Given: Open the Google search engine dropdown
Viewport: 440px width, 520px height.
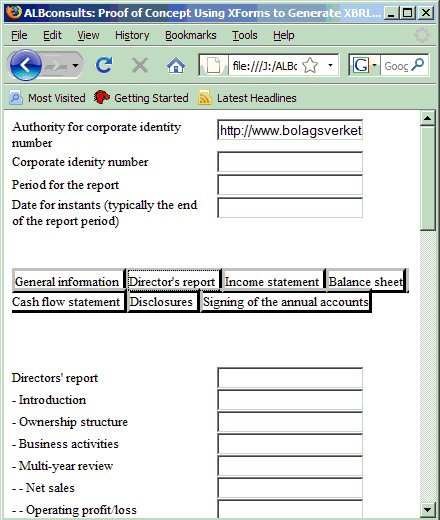Looking at the screenshot, I should pyautogui.click(x=374, y=65).
